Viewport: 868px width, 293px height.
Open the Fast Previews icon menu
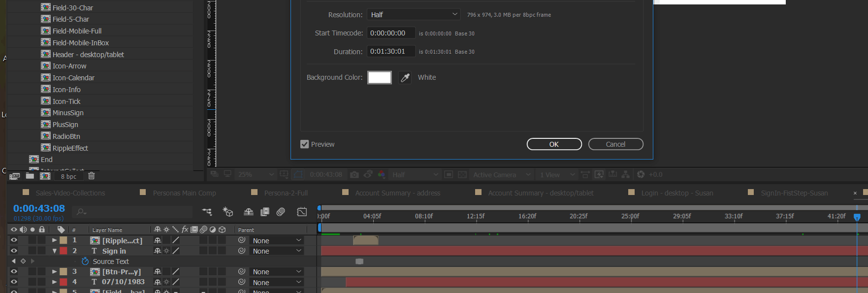[x=599, y=174]
